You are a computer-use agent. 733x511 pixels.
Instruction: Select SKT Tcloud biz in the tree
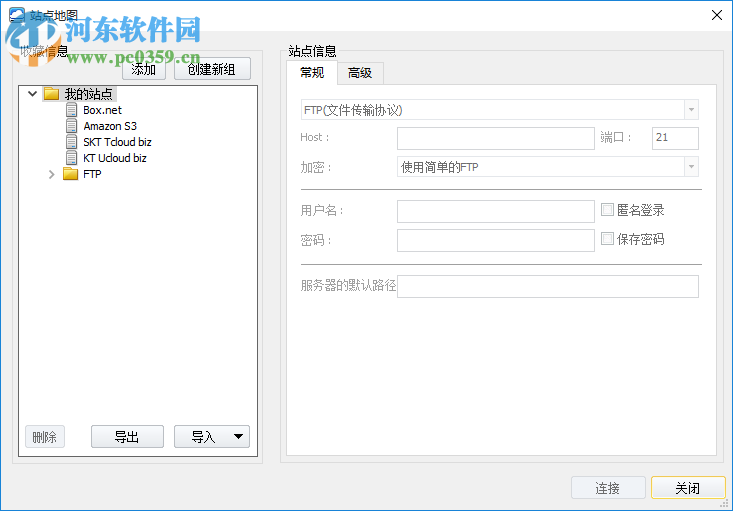pyautogui.click(x=117, y=142)
